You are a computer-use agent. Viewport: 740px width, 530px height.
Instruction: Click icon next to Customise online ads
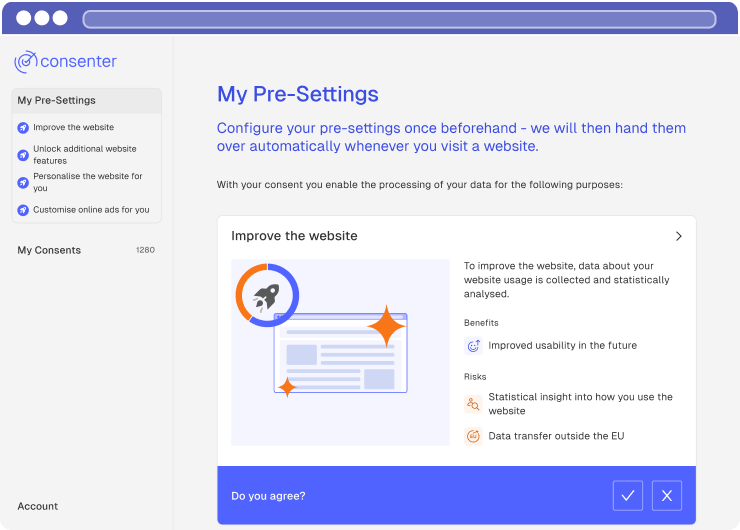23,210
